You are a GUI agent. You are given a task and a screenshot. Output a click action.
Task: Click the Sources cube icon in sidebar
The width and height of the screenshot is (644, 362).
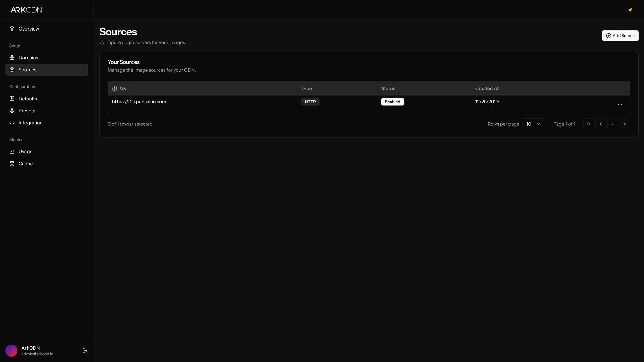click(x=12, y=70)
